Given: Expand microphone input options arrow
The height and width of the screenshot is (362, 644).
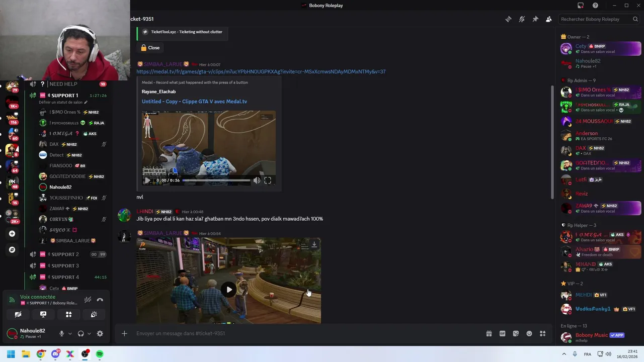Looking at the screenshot, I should point(70,333).
